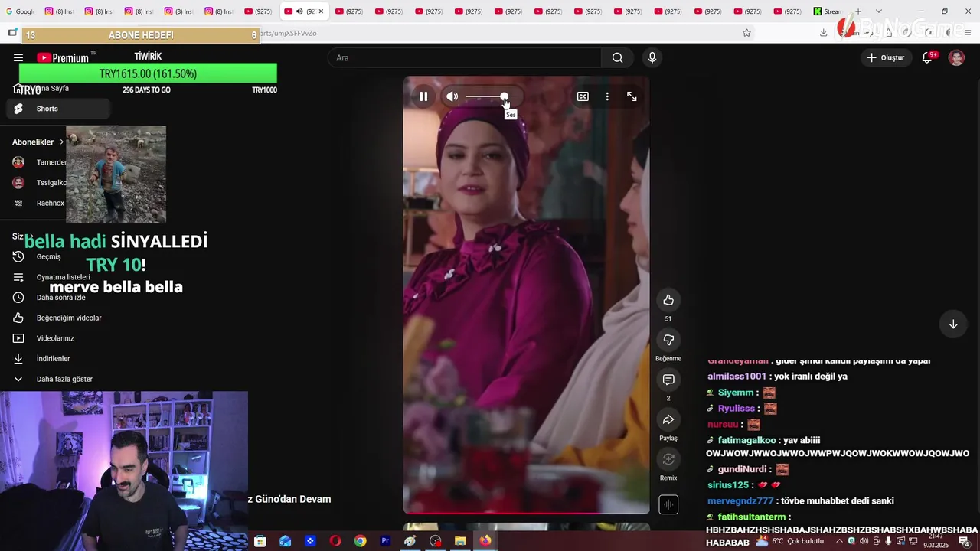Open the Short's comments panel

point(668,380)
